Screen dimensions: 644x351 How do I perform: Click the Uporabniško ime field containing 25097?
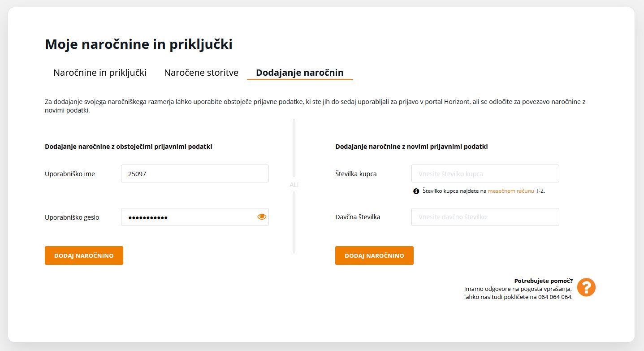tap(194, 173)
